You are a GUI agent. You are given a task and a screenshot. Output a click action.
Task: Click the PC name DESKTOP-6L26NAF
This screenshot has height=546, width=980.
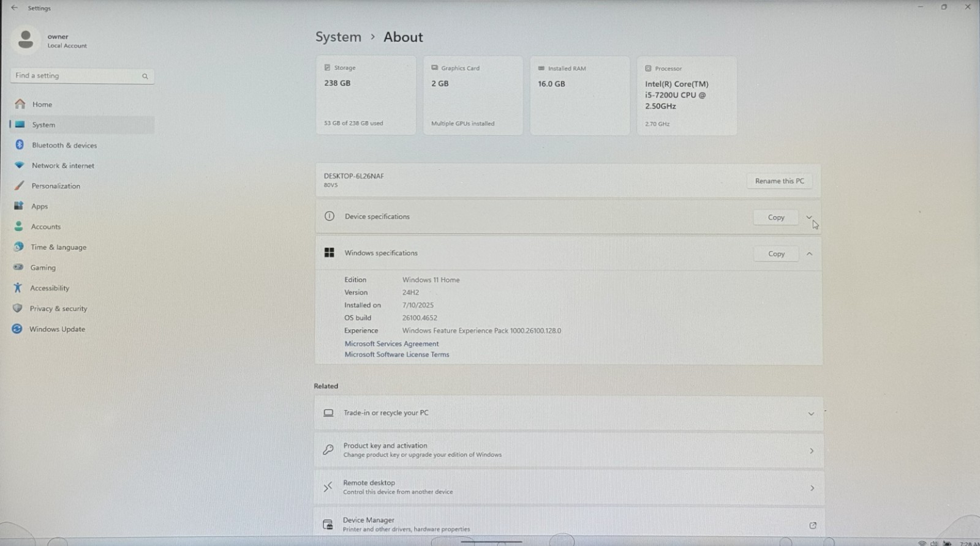coord(354,176)
